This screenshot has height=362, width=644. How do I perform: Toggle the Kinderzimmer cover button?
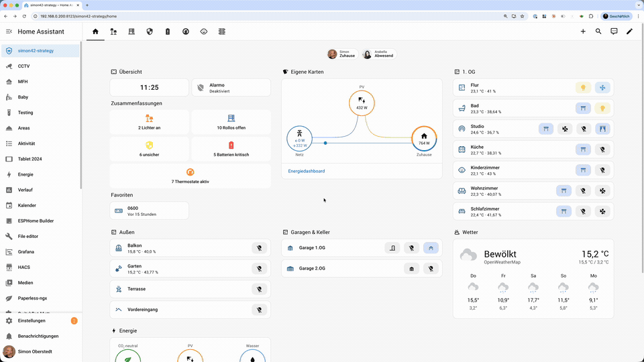(583, 170)
